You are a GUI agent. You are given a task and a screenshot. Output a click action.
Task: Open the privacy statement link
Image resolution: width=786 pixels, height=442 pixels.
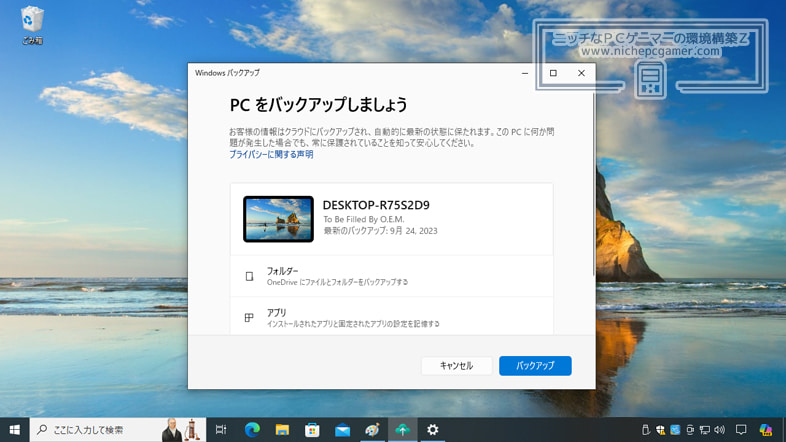271,154
